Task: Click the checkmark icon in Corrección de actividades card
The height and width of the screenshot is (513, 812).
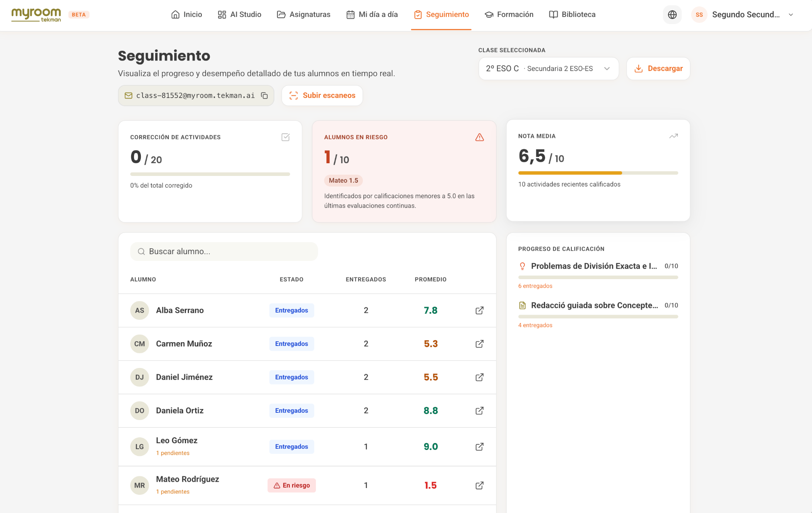Action: tap(285, 137)
